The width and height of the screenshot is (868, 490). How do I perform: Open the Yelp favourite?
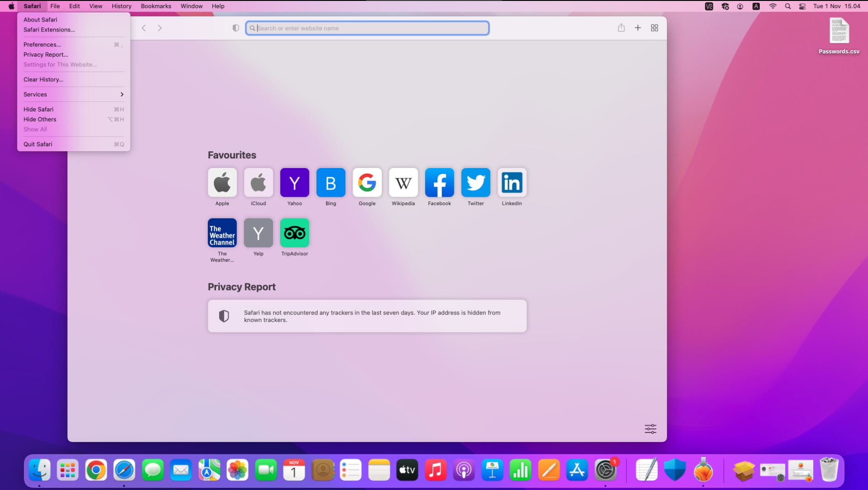pos(258,233)
